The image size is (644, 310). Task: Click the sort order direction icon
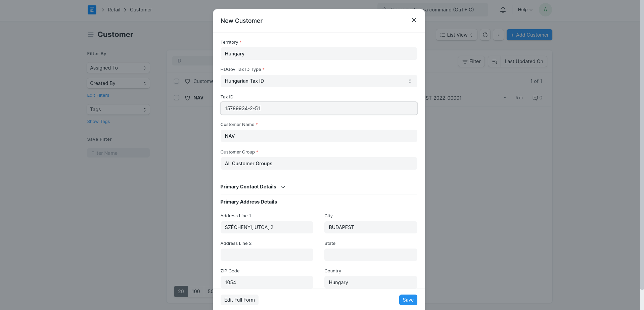[494, 61]
